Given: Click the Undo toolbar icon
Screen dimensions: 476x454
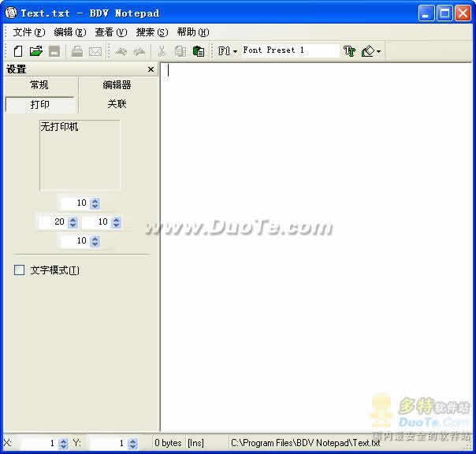Looking at the screenshot, I should tap(121, 51).
